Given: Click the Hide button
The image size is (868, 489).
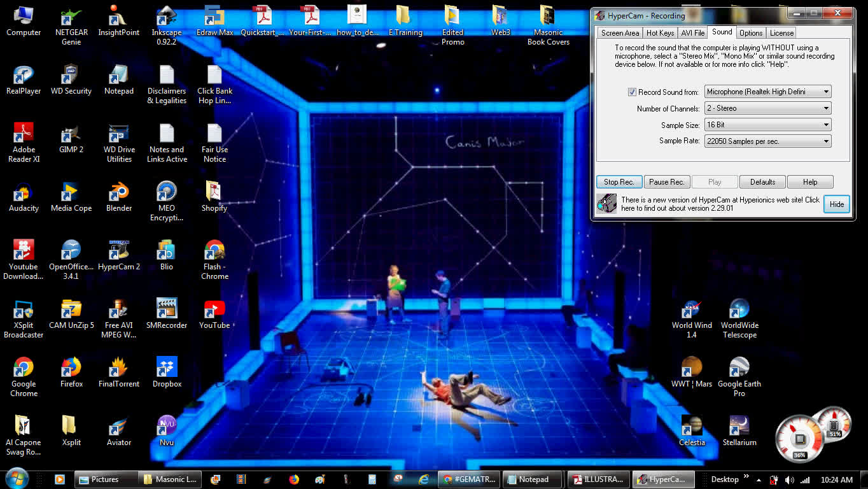Looking at the screenshot, I should (837, 204).
